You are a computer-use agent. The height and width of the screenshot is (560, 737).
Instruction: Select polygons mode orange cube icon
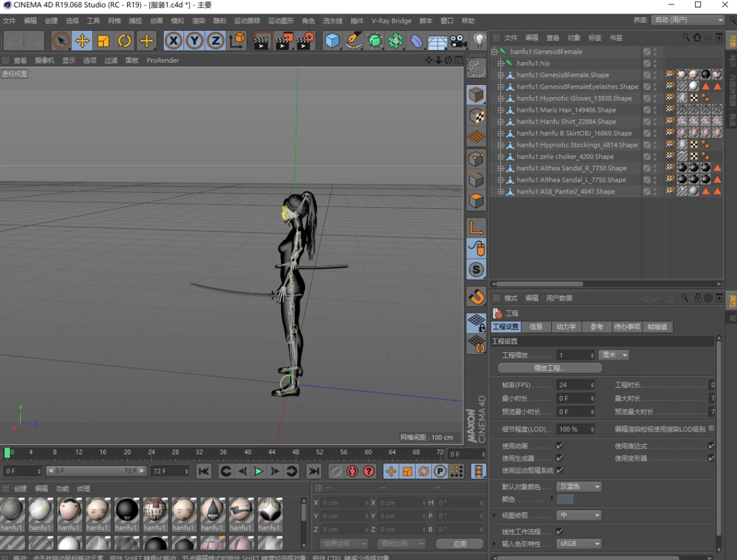coord(476,200)
